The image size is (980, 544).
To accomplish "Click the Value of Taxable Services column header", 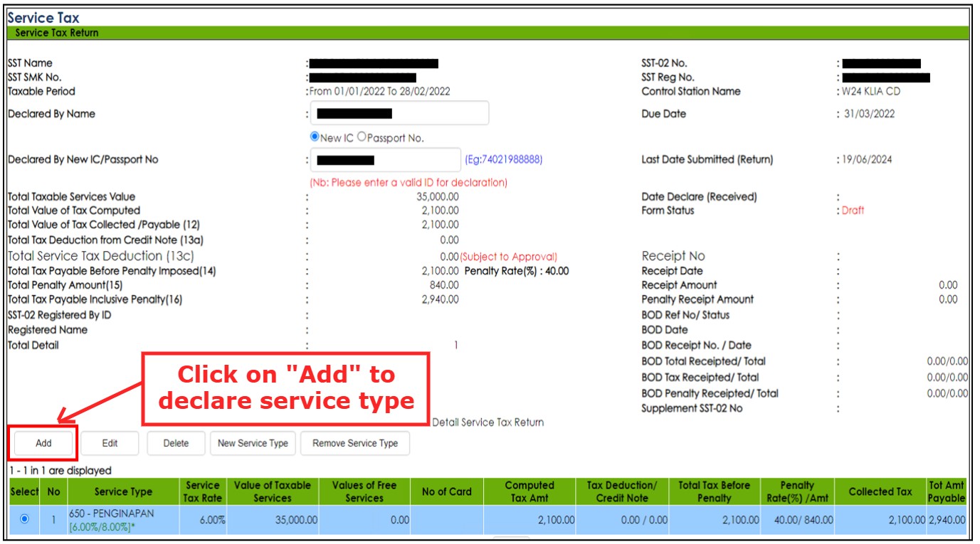I will pyautogui.click(x=273, y=491).
